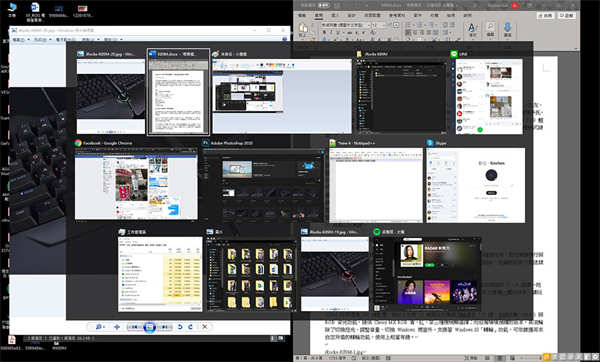This screenshot has height=362, width=600.
Task: Click the Photo Viewer zoom magnifier icon
Action: pos(99,327)
